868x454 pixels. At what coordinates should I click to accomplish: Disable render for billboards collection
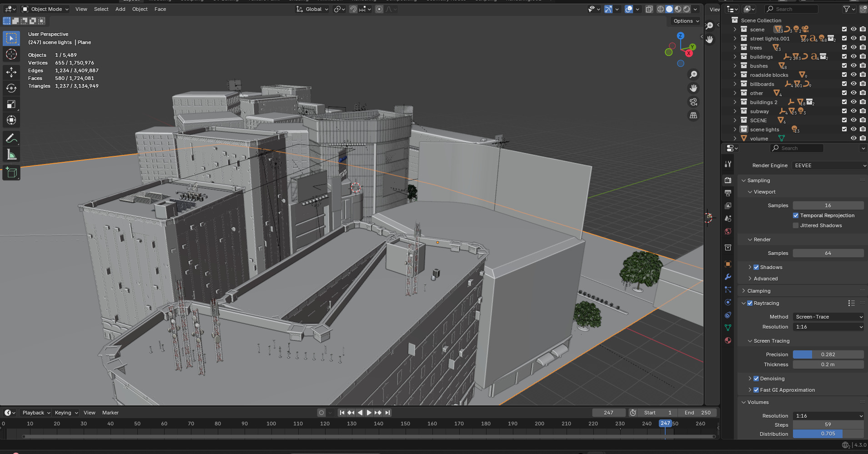coord(863,84)
